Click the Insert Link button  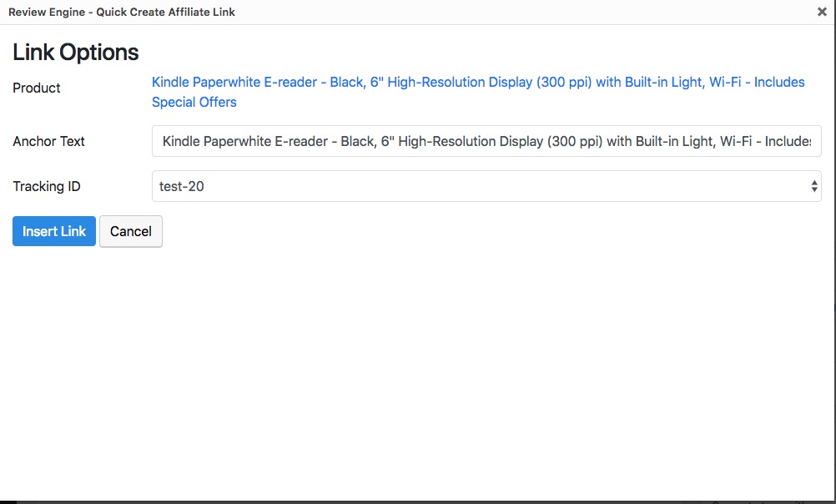tap(54, 231)
